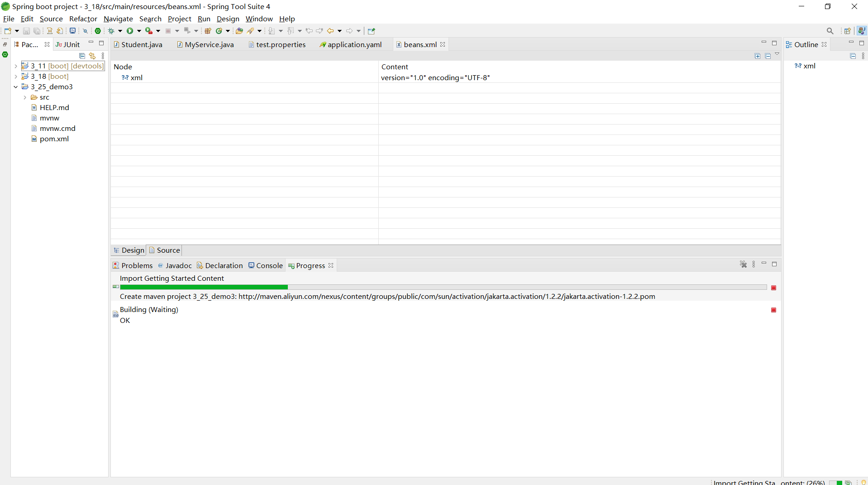The width and height of the screenshot is (868, 485).
Task: Open the Debug configurations dropdown arrow
Action: pos(120,31)
